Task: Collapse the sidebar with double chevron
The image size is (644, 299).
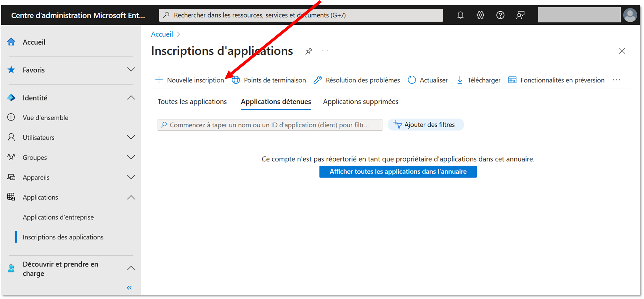Action: [129, 288]
